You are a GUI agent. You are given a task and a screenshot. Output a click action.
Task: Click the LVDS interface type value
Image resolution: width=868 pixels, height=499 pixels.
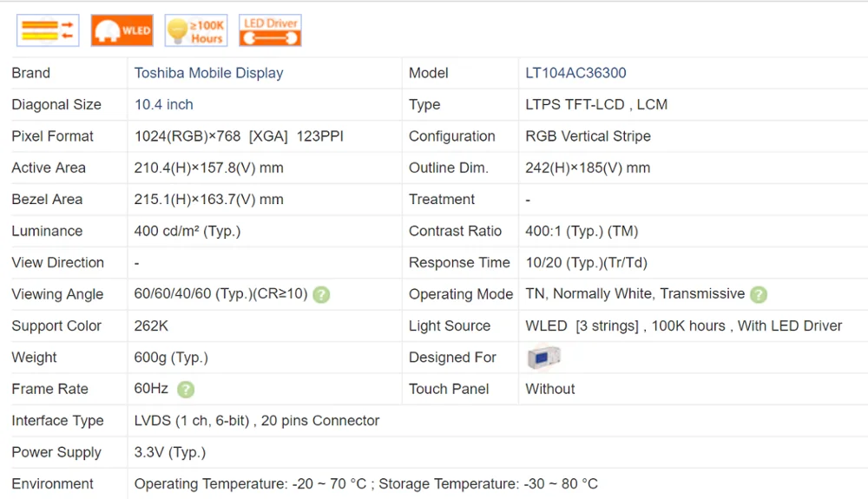click(x=257, y=421)
